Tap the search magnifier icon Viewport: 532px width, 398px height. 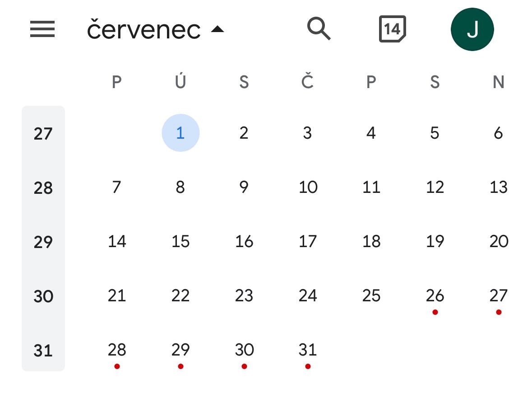319,28
